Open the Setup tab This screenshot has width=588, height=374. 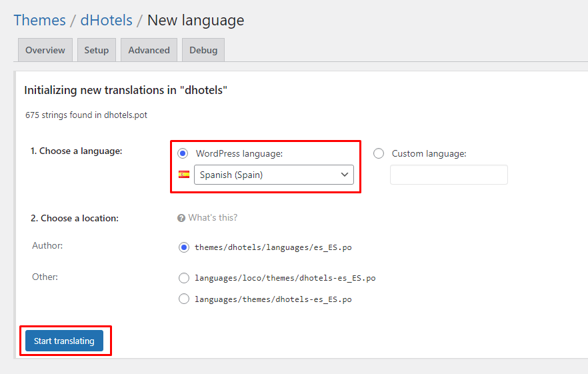coord(97,50)
